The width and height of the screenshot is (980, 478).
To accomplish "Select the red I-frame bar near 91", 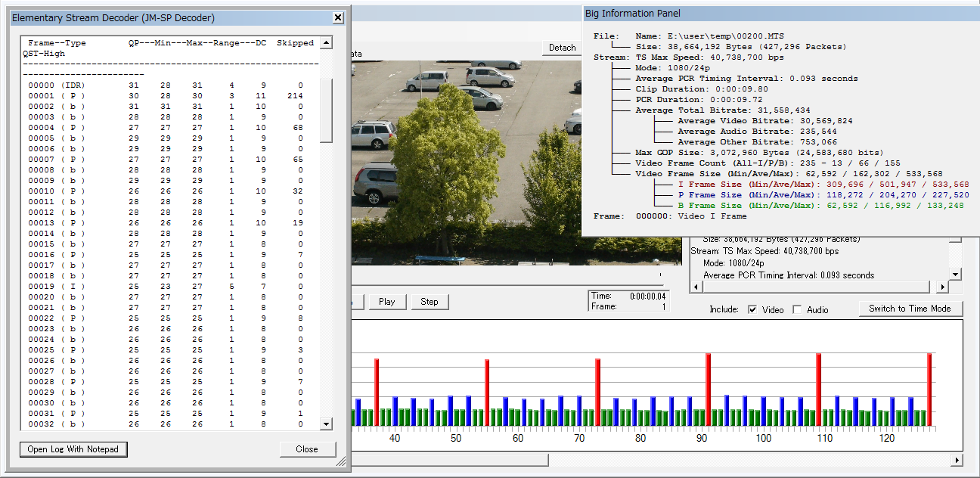I will 708,390.
